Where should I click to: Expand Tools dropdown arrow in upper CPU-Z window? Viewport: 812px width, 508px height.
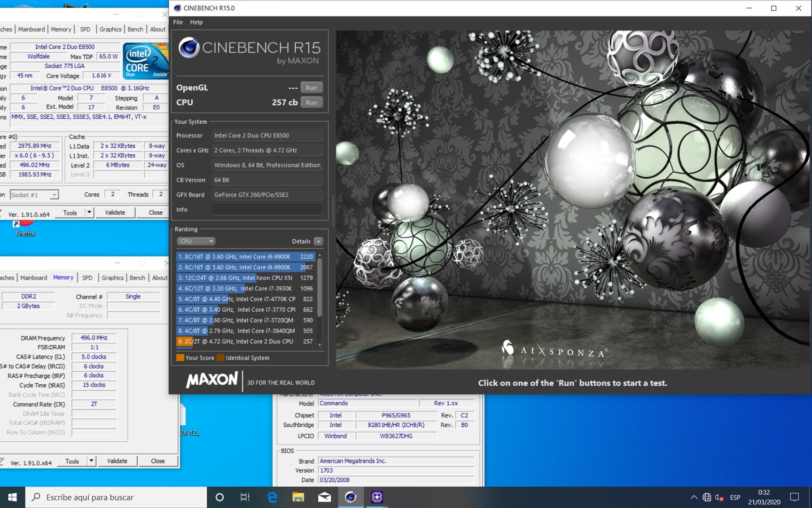pyautogui.click(x=89, y=213)
